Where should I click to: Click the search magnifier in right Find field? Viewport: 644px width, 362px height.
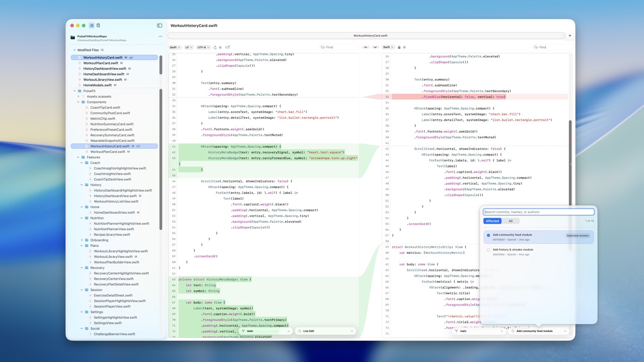(536, 47)
